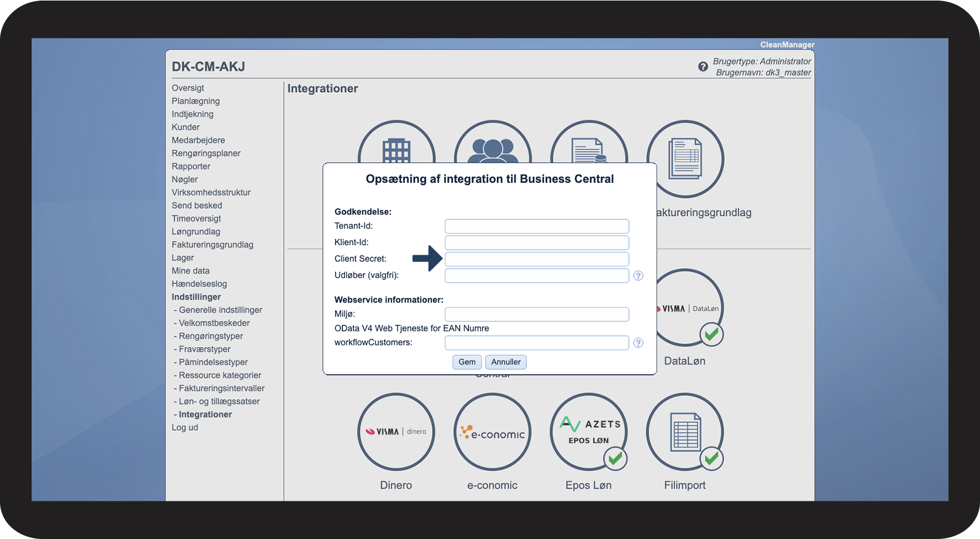Focus the Miljø input field

537,314
